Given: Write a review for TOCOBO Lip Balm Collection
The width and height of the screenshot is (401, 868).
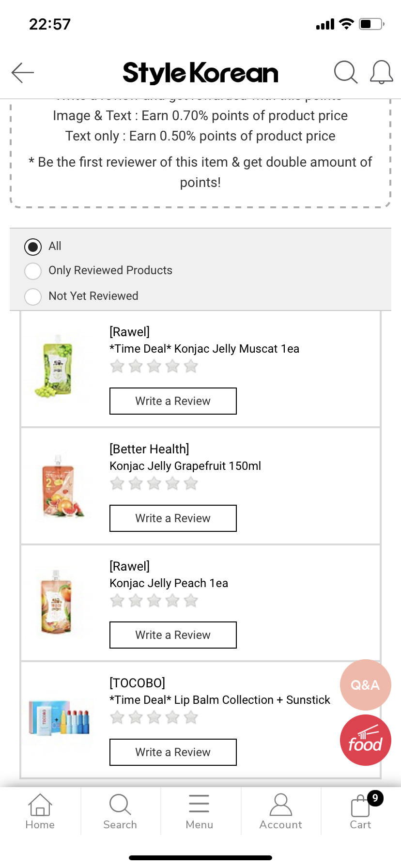Looking at the screenshot, I should (173, 752).
